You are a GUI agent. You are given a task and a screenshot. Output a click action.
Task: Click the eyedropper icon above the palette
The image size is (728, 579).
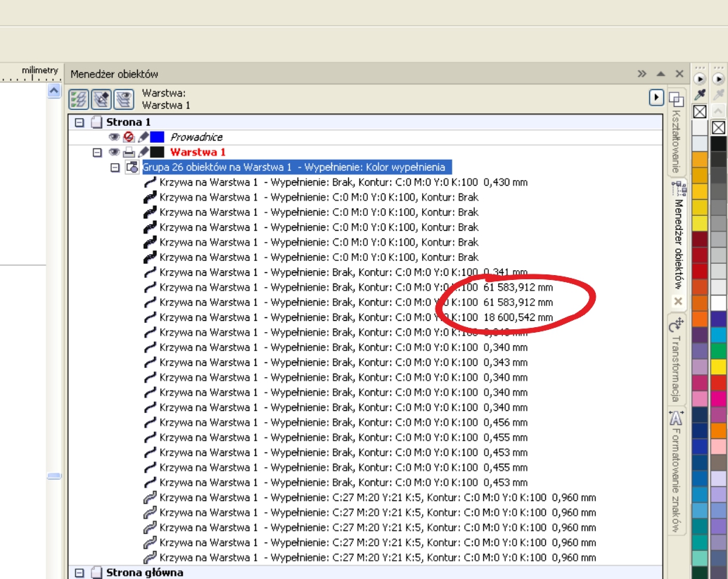point(700,94)
